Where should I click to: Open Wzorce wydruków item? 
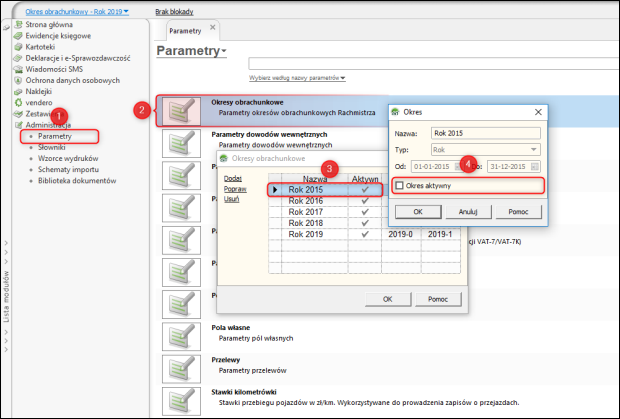pos(68,159)
